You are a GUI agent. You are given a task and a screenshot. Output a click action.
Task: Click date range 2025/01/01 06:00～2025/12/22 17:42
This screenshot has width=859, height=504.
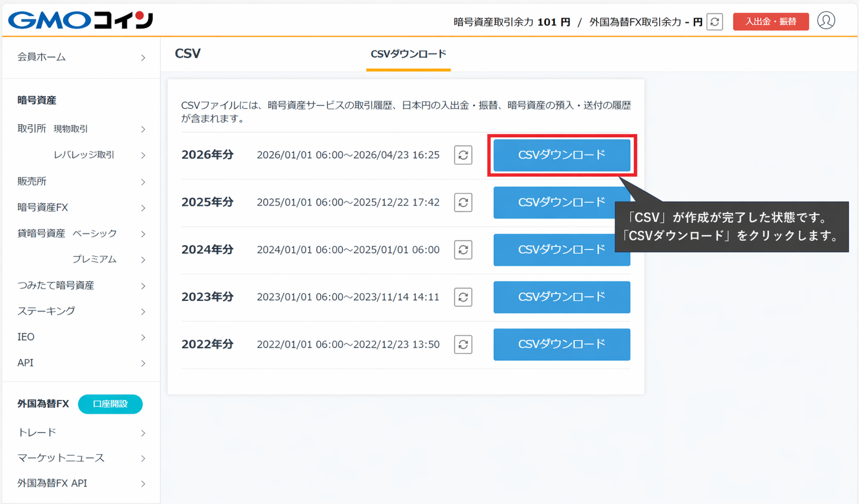(348, 202)
